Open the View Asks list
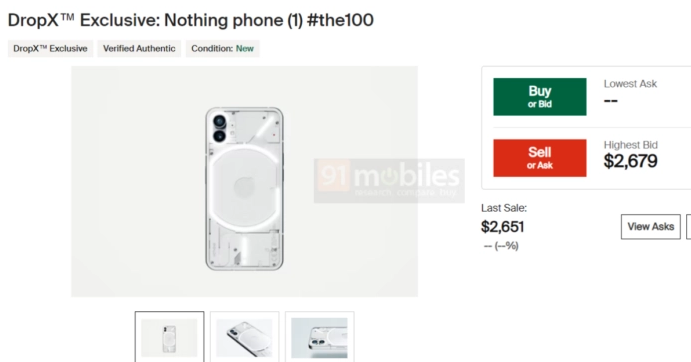 [651, 227]
